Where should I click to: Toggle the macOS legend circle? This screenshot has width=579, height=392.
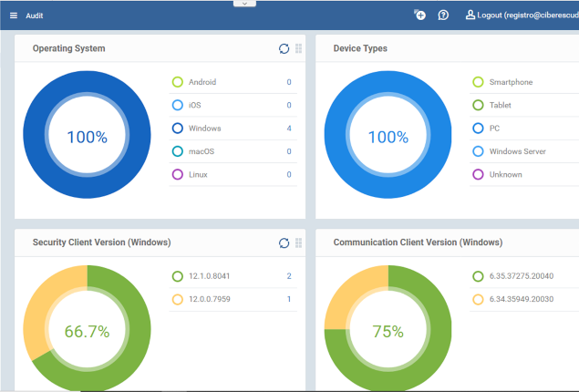tap(178, 151)
